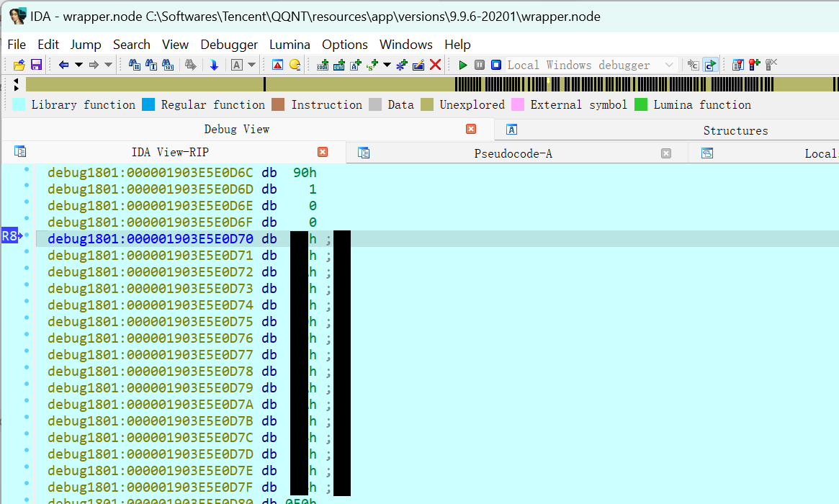
Task: Click the grayed attach-to-process C icon
Action: 694,66
